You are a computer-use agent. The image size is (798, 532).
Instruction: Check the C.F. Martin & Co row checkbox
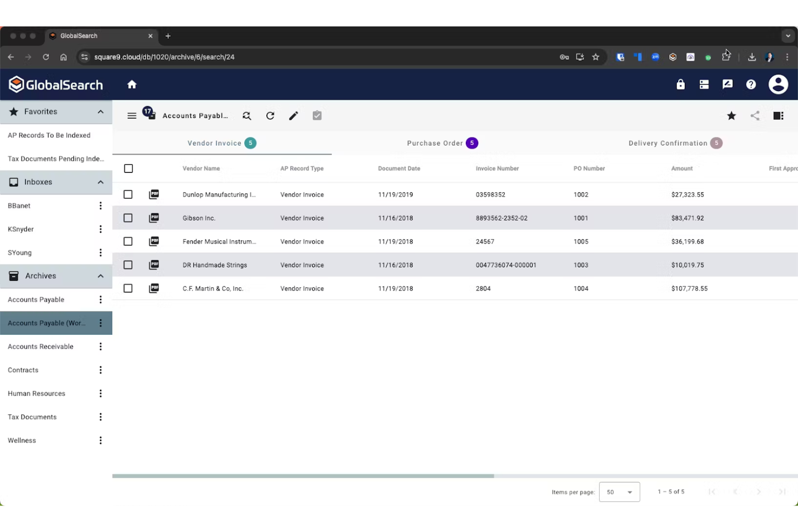click(x=128, y=288)
